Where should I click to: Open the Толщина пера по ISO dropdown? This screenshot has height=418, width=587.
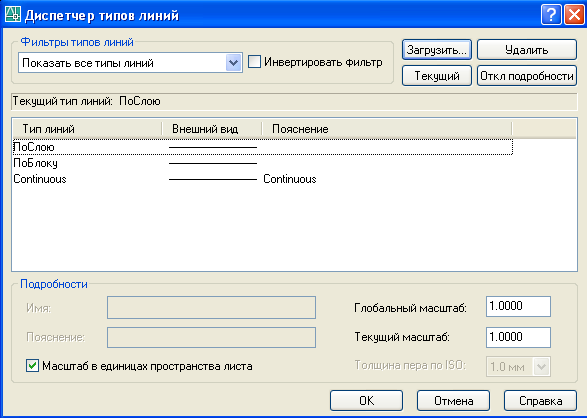pyautogui.click(x=518, y=366)
